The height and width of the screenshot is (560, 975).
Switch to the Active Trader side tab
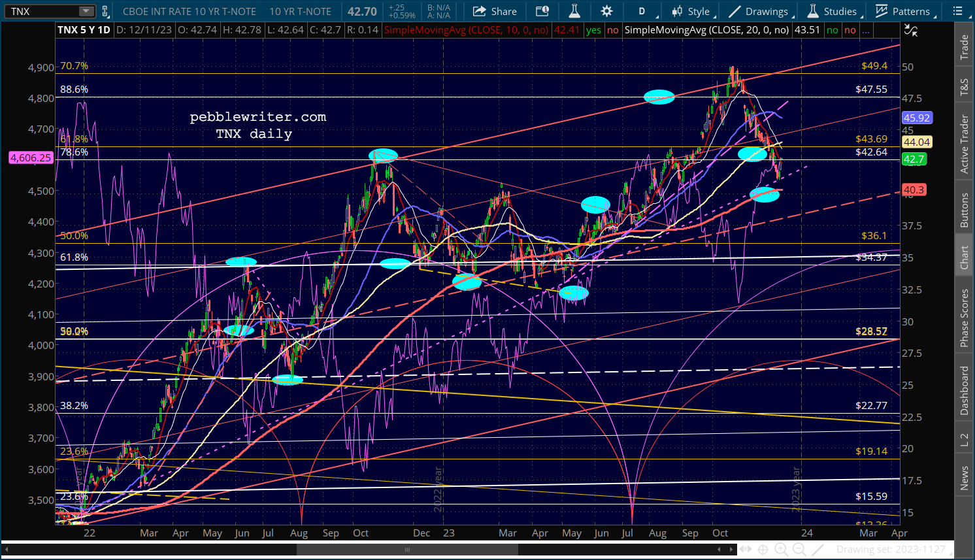coord(965,144)
